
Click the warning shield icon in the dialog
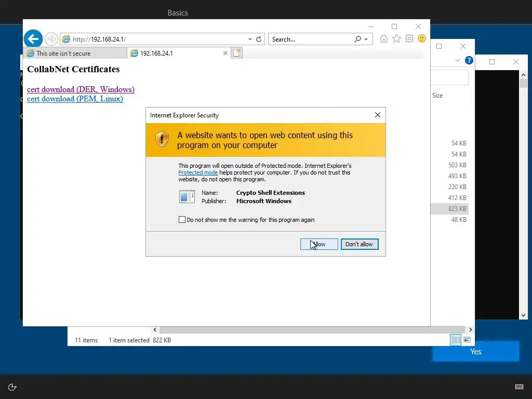pyautogui.click(x=162, y=139)
